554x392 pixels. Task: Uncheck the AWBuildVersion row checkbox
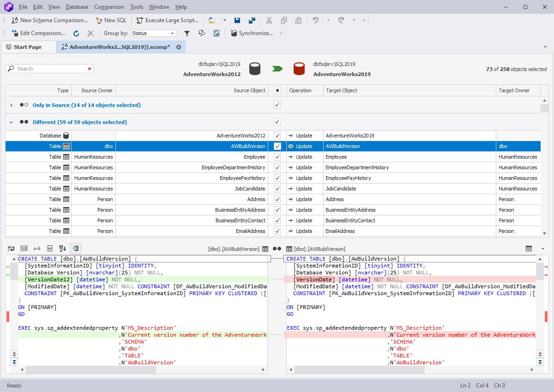tap(277, 146)
